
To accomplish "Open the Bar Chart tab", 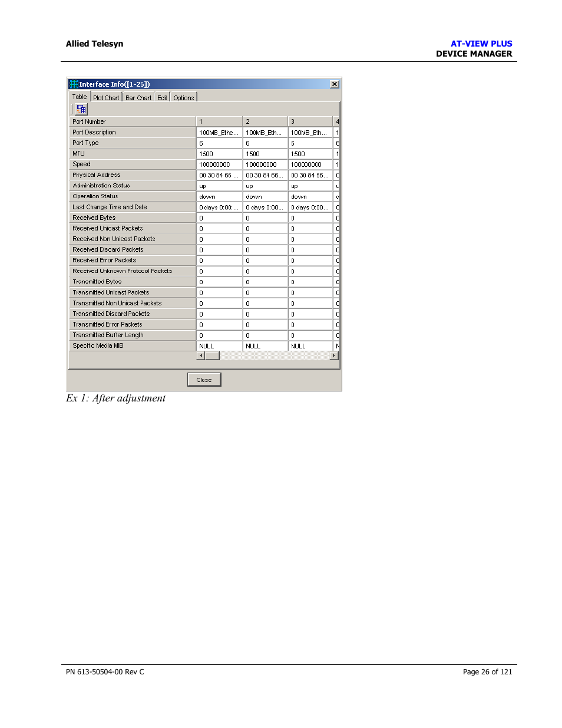I will click(138, 98).
